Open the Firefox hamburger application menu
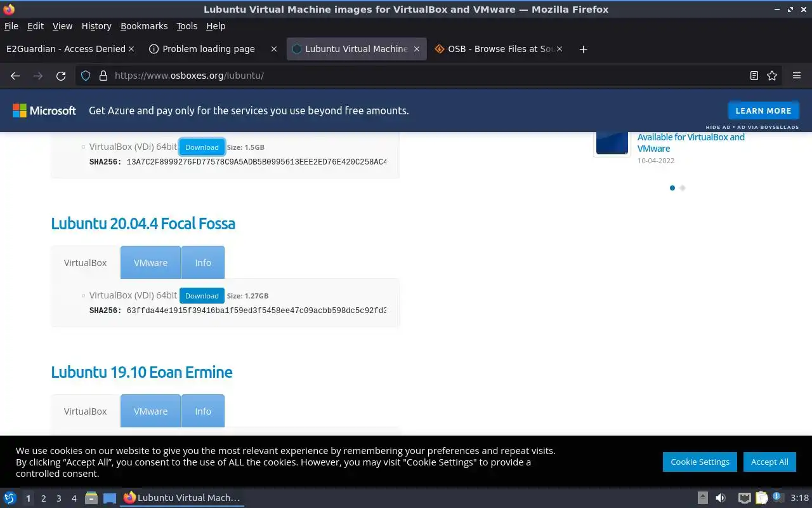This screenshot has height=508, width=812. click(x=797, y=76)
